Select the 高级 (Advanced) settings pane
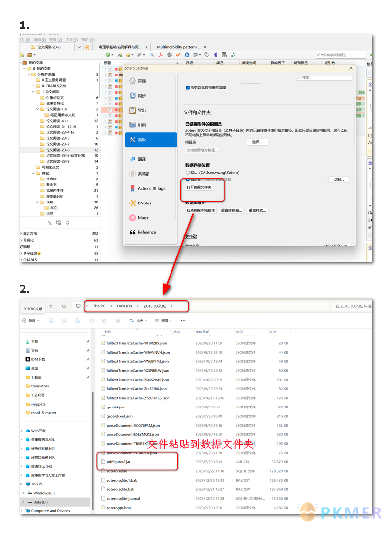The image size is (392, 534). click(x=151, y=140)
